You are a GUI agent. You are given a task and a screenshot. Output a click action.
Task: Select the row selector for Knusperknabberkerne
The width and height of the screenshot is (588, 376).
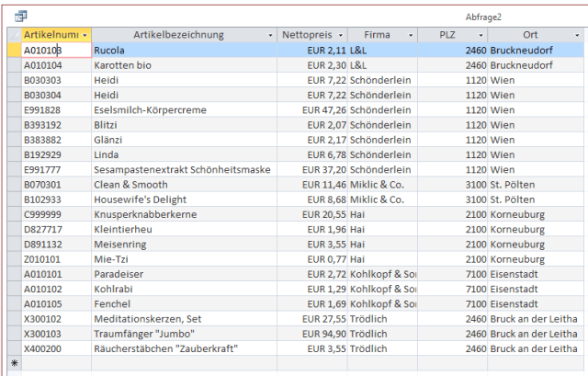pos(14,214)
